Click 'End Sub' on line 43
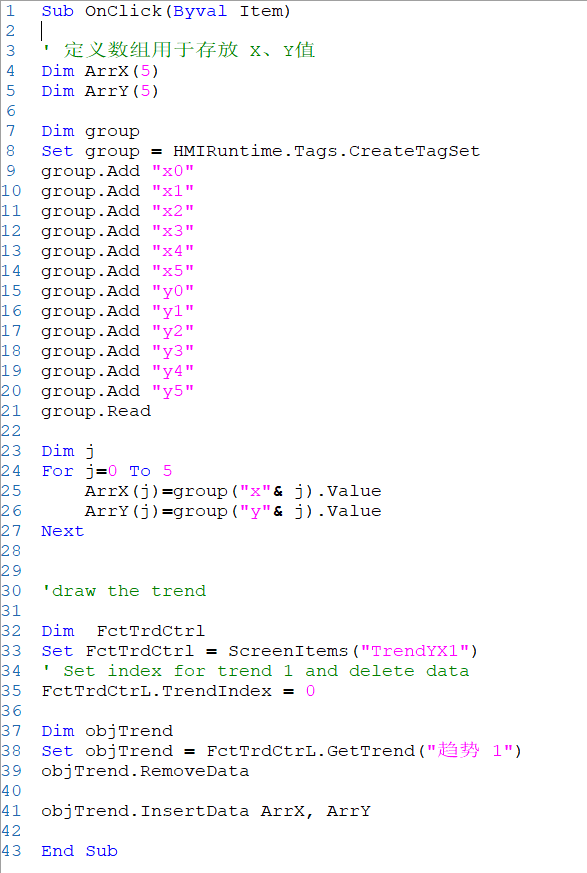This screenshot has height=873, width=587. pos(79,851)
